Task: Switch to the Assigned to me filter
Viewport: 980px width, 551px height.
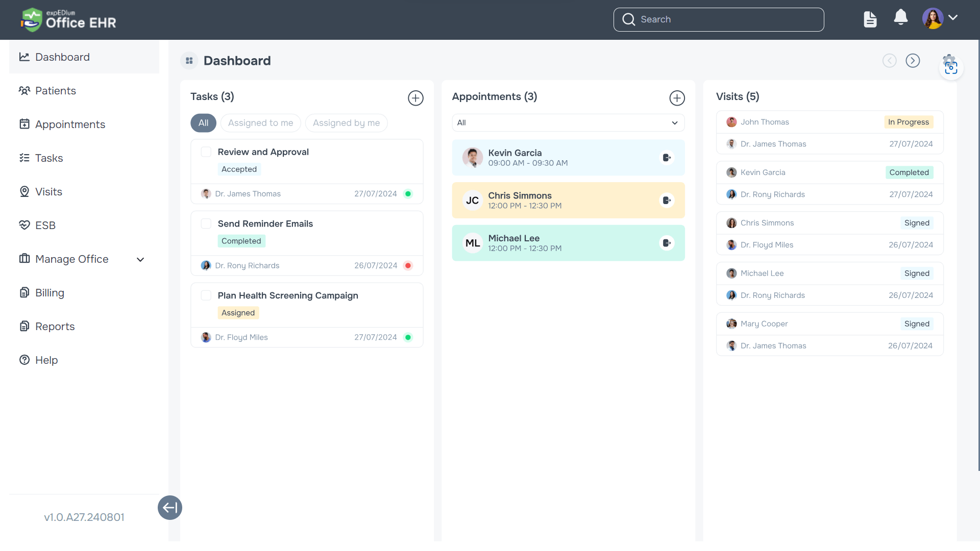Action: [260, 123]
